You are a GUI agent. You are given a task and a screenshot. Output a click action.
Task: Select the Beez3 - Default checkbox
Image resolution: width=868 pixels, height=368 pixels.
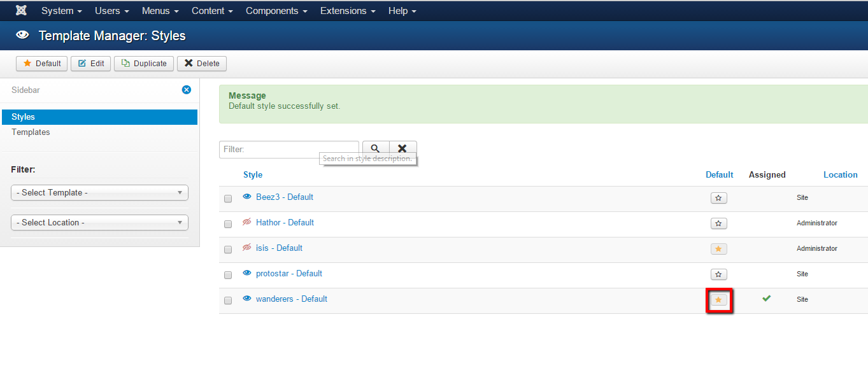pos(228,199)
